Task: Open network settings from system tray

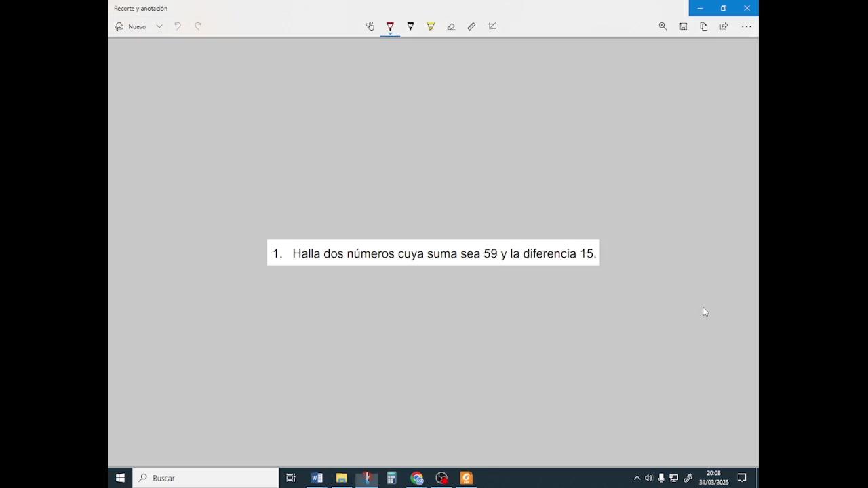Action: point(674,478)
